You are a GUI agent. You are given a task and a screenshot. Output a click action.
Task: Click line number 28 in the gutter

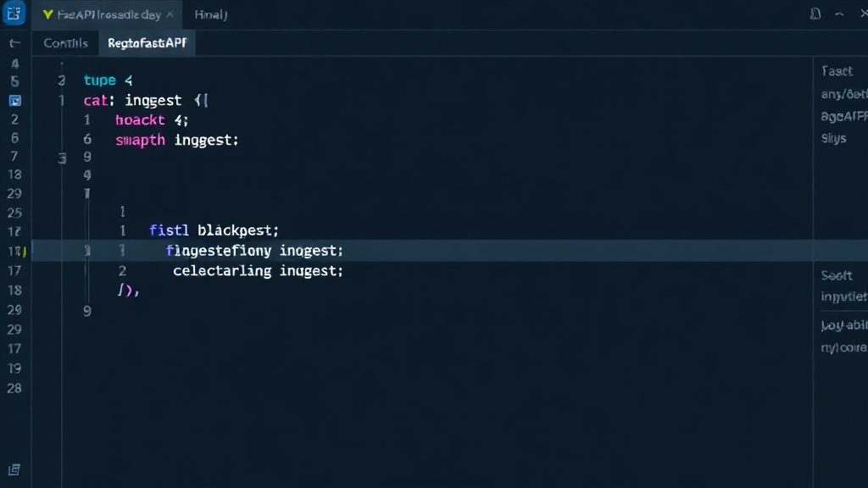point(14,388)
